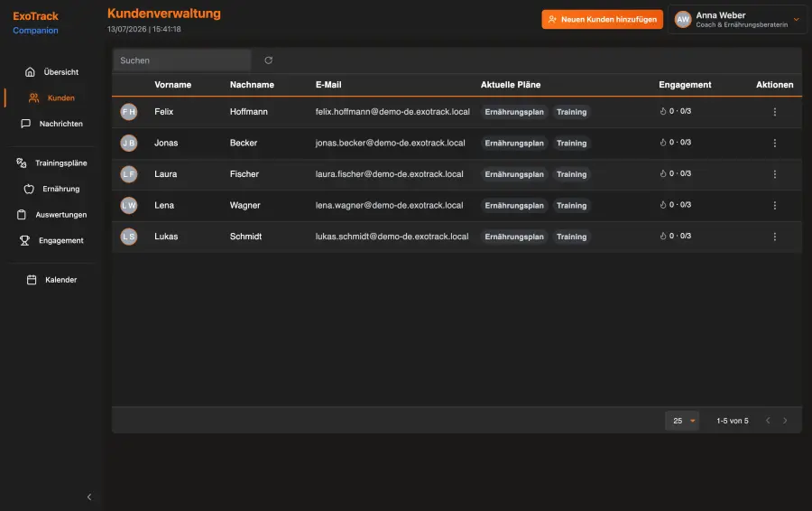Go to next page arrow in pagination
812x511 pixels.
point(785,421)
